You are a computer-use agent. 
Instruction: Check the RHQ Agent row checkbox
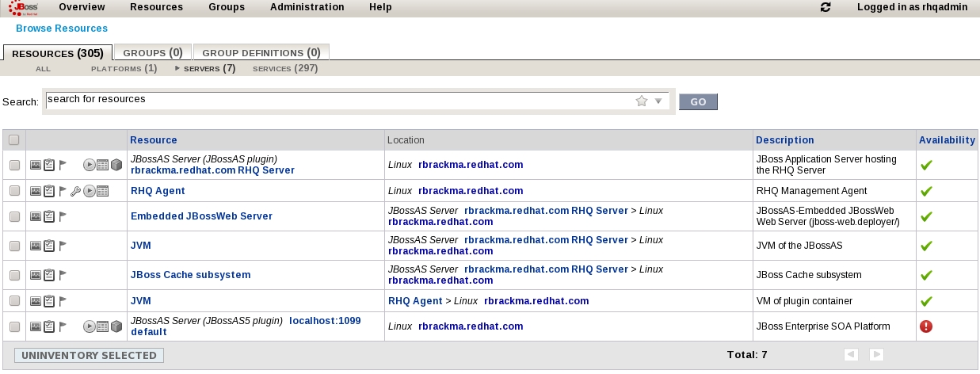click(x=14, y=191)
